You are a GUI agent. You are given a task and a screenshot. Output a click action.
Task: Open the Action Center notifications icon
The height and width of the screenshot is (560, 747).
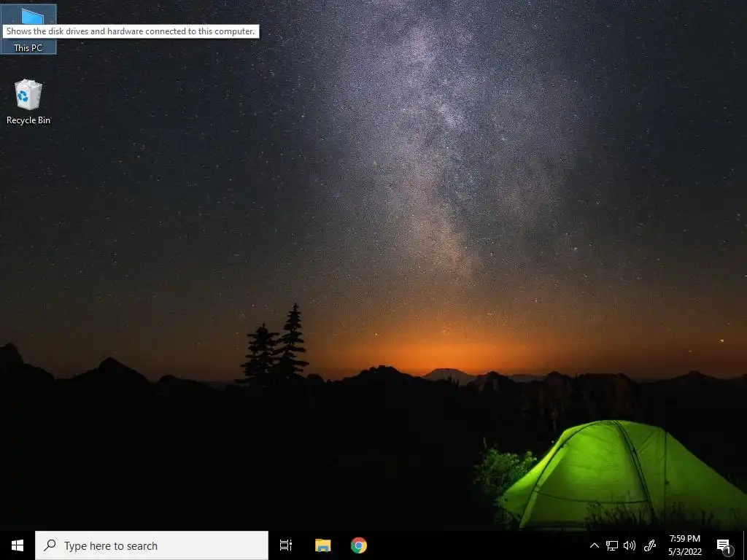pyautogui.click(x=724, y=545)
